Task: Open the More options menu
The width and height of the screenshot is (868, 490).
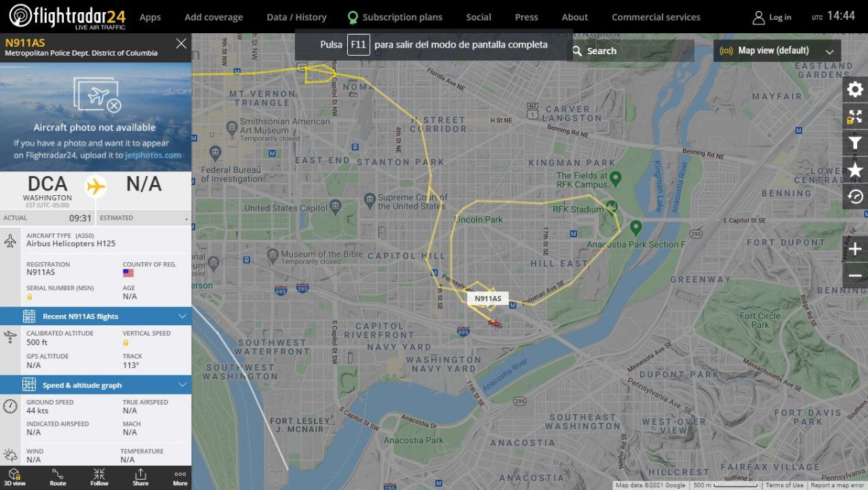Action: click(x=180, y=477)
